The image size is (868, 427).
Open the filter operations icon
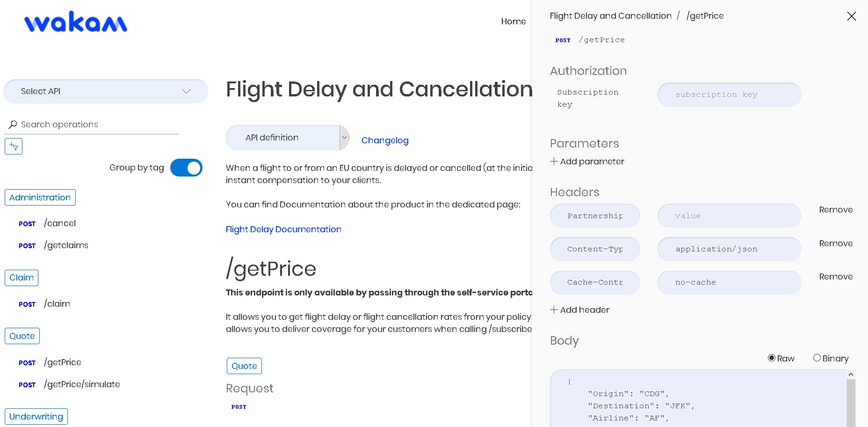pyautogui.click(x=13, y=146)
